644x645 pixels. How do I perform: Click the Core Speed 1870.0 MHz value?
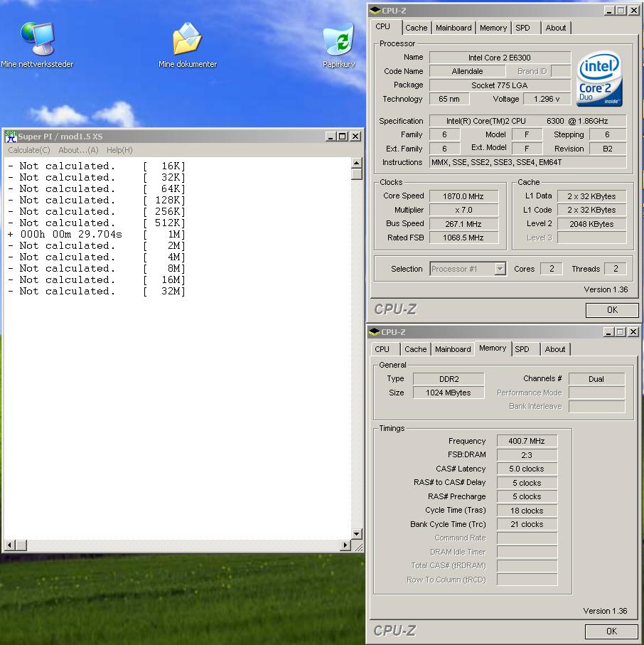tap(463, 196)
